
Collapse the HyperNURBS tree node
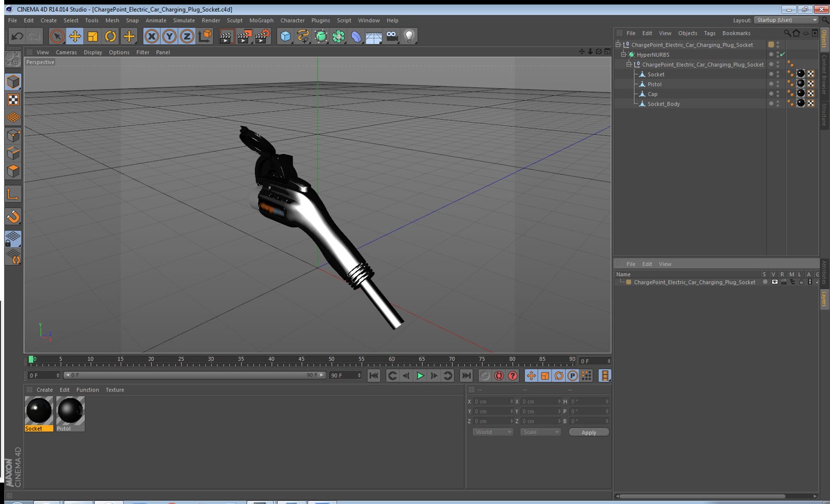tap(623, 55)
